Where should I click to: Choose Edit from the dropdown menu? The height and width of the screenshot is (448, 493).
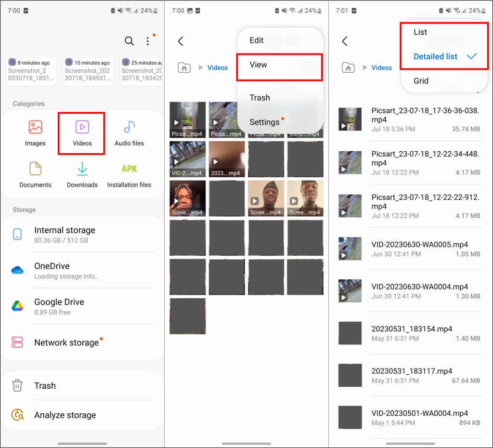[x=257, y=40]
